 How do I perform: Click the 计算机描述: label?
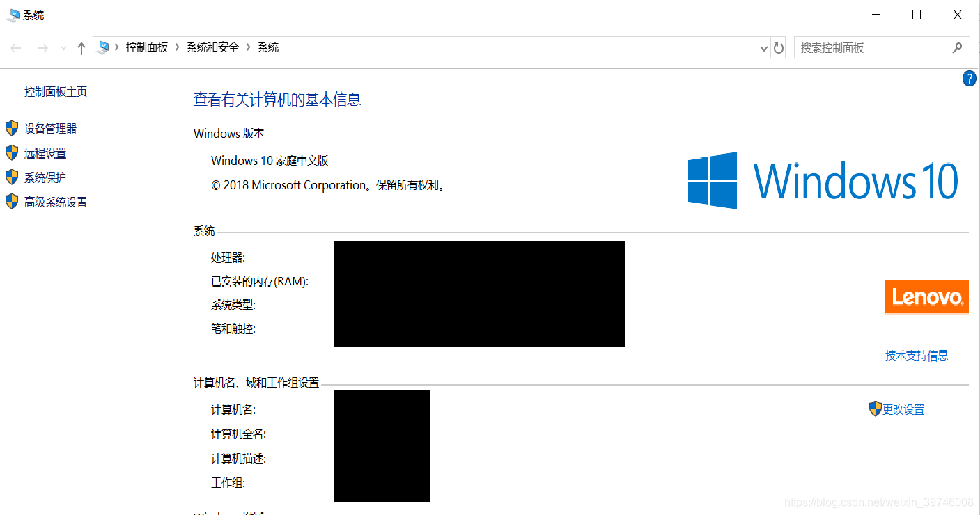[239, 459]
